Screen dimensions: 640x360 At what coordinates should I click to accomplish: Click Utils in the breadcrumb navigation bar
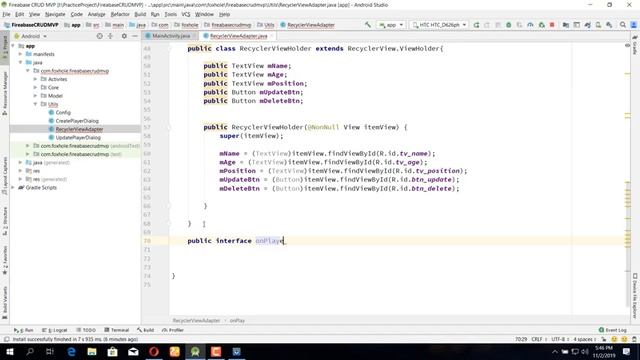point(266,25)
